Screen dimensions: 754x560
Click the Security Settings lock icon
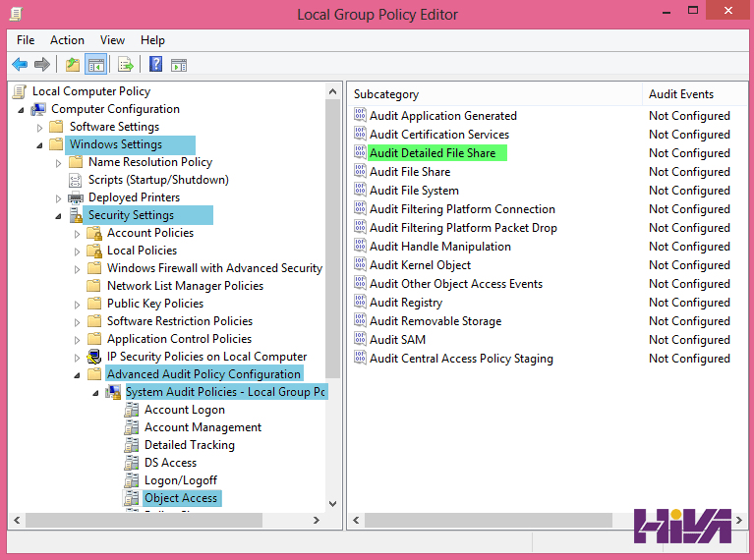(x=76, y=215)
